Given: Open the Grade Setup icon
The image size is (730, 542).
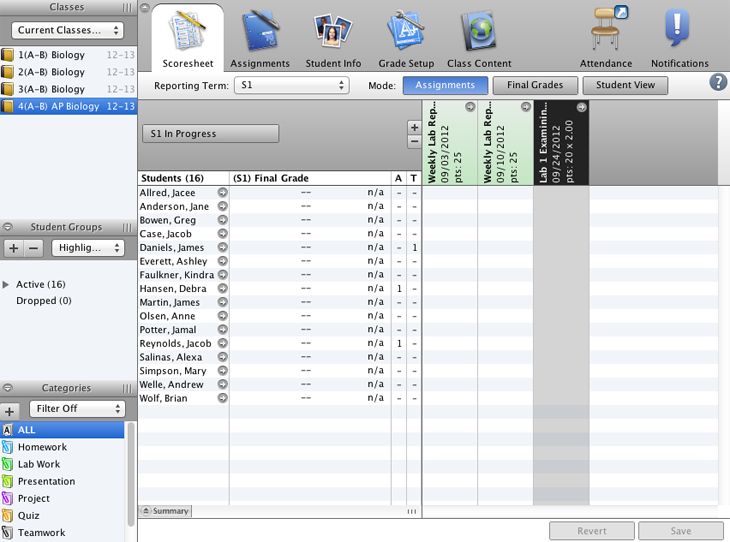Looking at the screenshot, I should [x=406, y=32].
